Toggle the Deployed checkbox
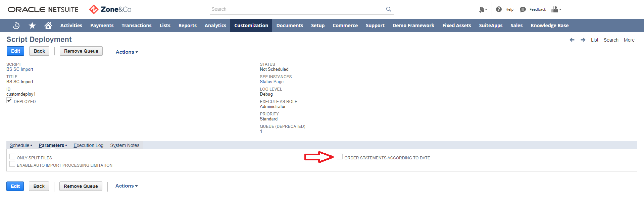This screenshot has width=644, height=207. (x=9, y=100)
